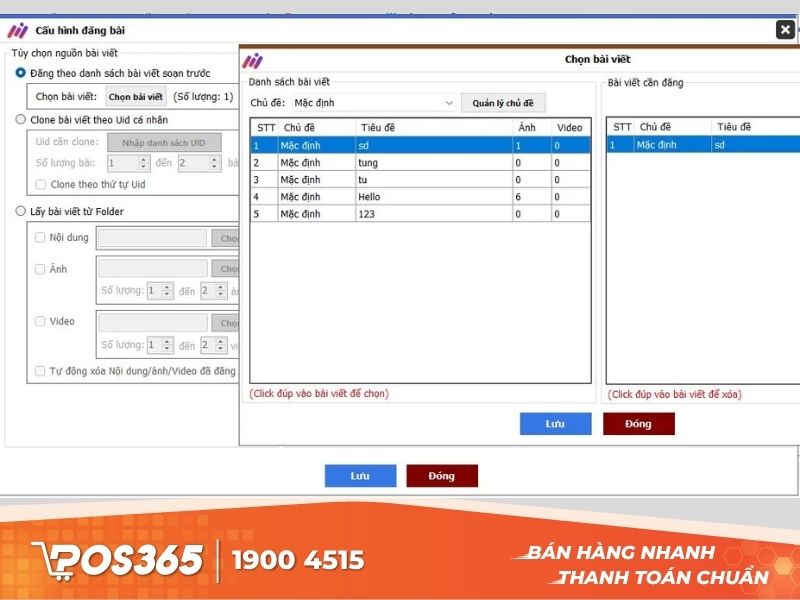The height and width of the screenshot is (600, 800).
Task: Click the Video column header
Action: tap(570, 128)
